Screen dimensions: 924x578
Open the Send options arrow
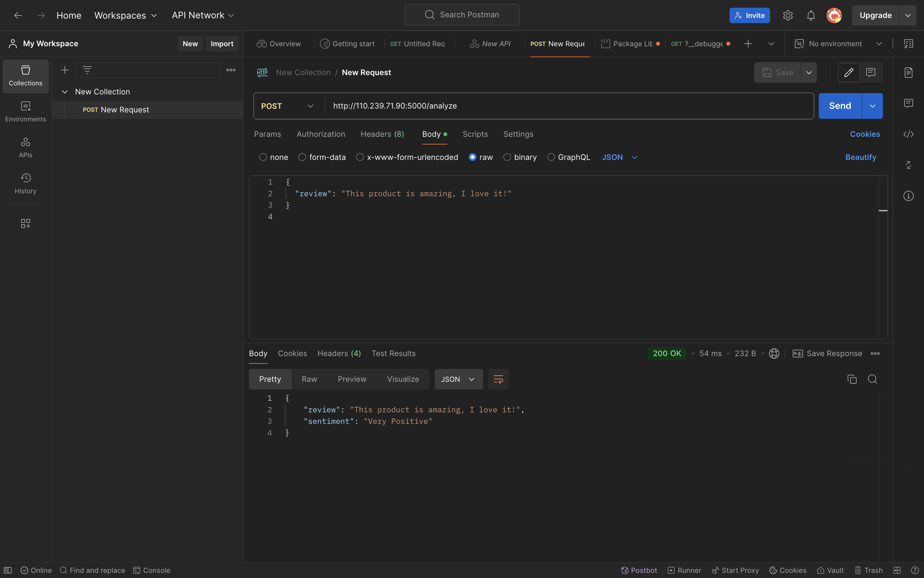point(872,106)
